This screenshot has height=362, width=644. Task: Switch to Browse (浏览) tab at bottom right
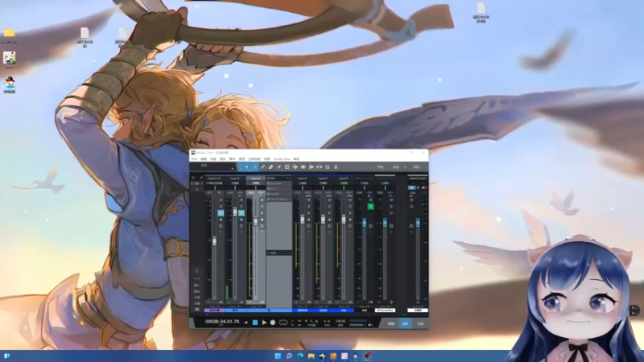pos(420,324)
